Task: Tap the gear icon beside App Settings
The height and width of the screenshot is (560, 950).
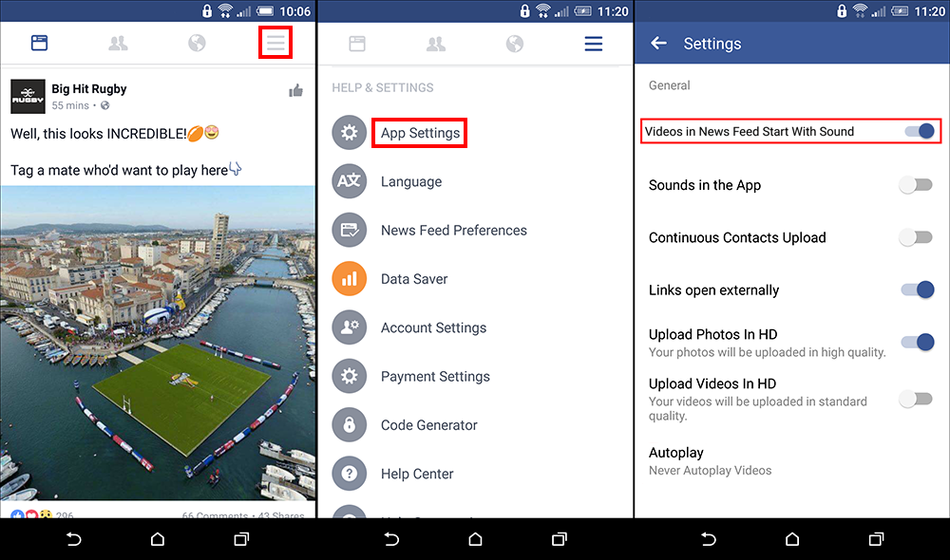Action: tap(349, 133)
